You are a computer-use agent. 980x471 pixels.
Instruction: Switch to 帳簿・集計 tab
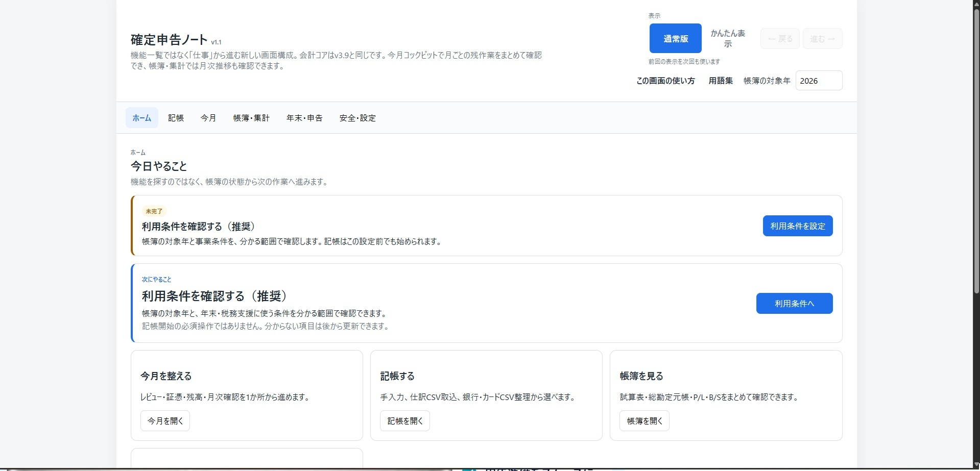[x=251, y=118]
